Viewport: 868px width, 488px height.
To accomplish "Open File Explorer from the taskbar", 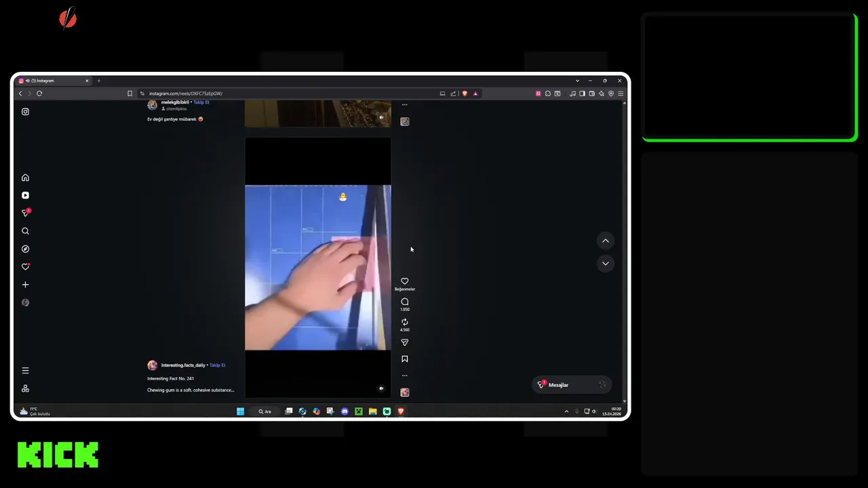I will pyautogui.click(x=372, y=411).
